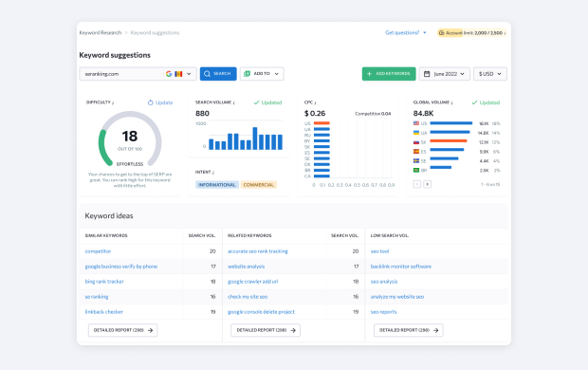
Task: Go to Keyword Research breadcrumb
Action: (101, 32)
